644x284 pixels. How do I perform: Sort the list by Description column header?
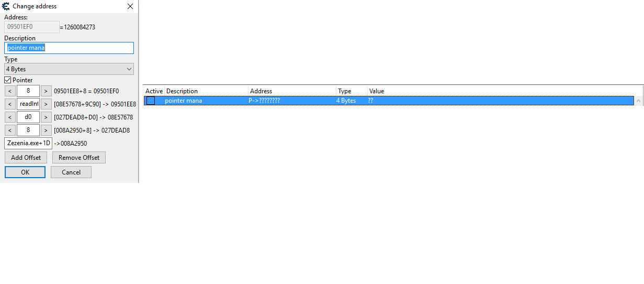click(x=206, y=91)
